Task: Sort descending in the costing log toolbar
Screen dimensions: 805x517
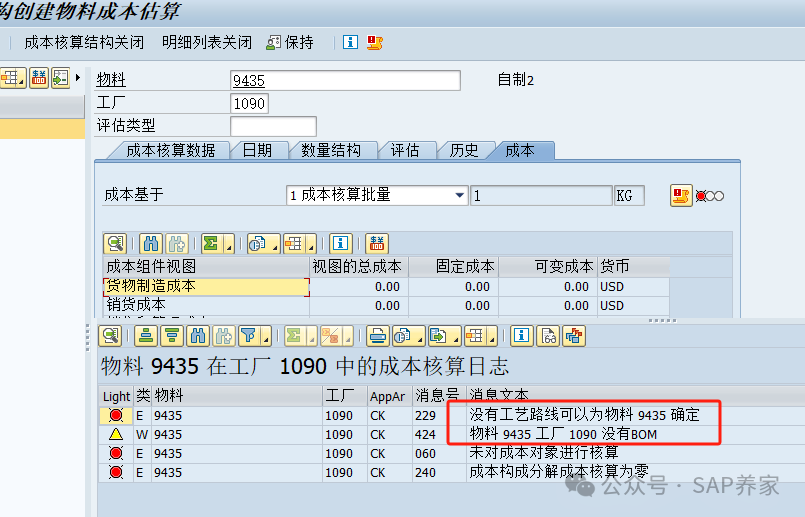Action: pyautogui.click(x=172, y=336)
